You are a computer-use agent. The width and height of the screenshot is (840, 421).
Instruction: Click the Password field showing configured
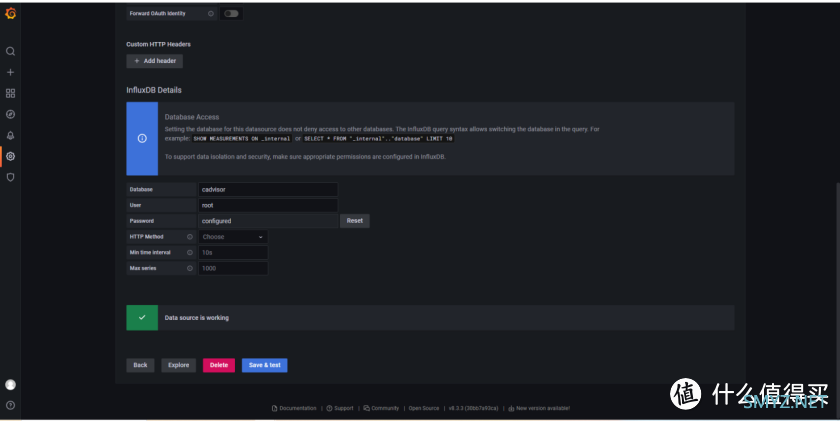point(268,221)
